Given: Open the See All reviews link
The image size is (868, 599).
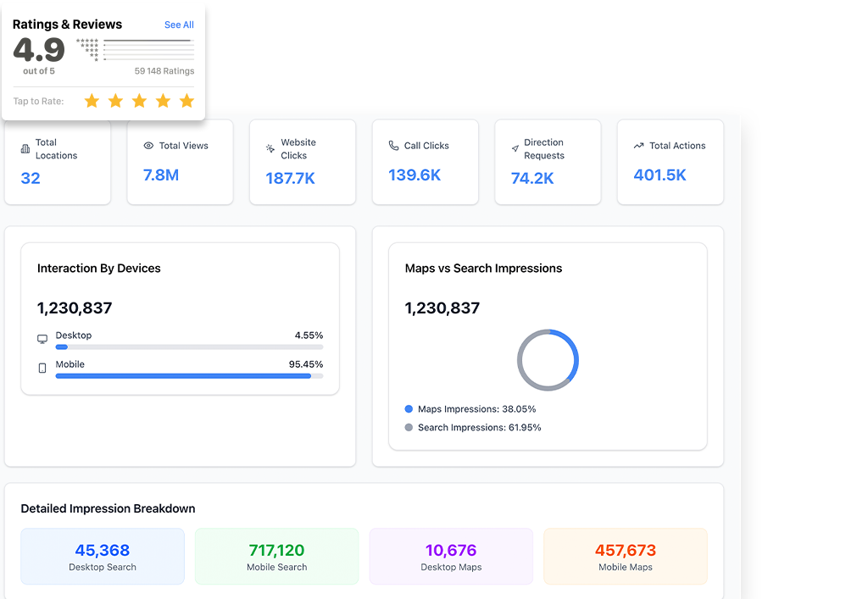Looking at the screenshot, I should point(179,25).
